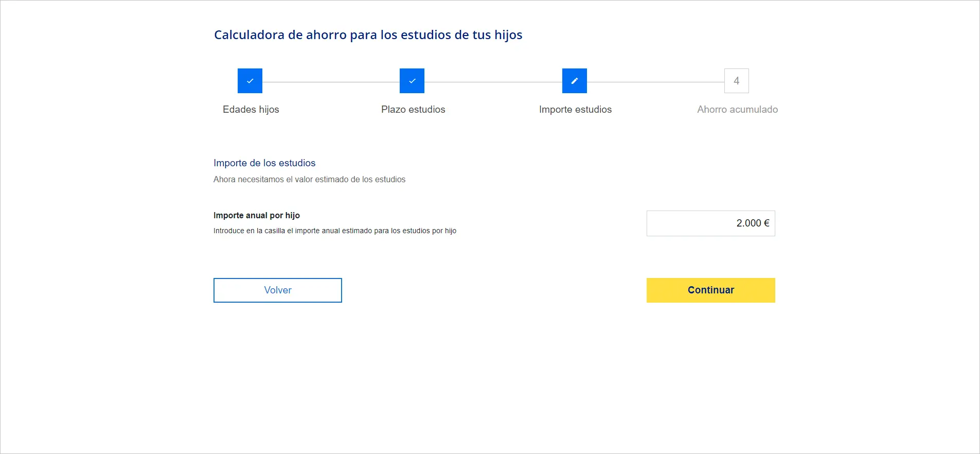Click the 'Ahora necesitamos el valor estimado' subtitle

[x=309, y=180]
